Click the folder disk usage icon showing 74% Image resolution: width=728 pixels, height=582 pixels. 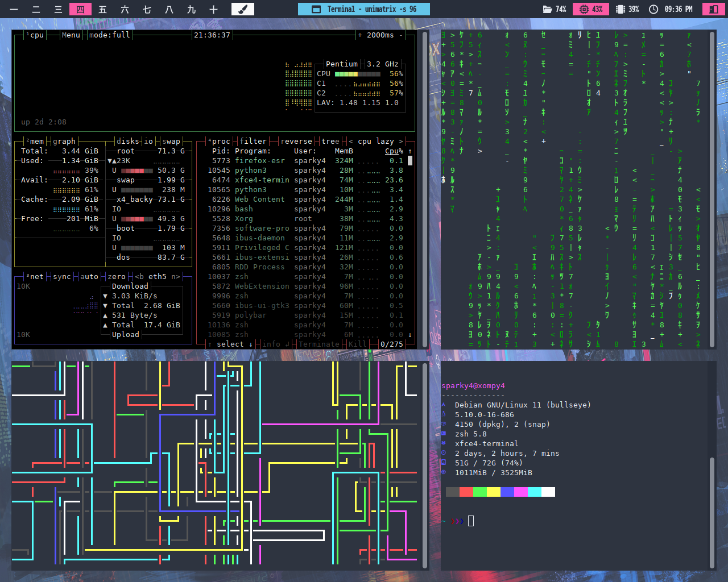547,9
